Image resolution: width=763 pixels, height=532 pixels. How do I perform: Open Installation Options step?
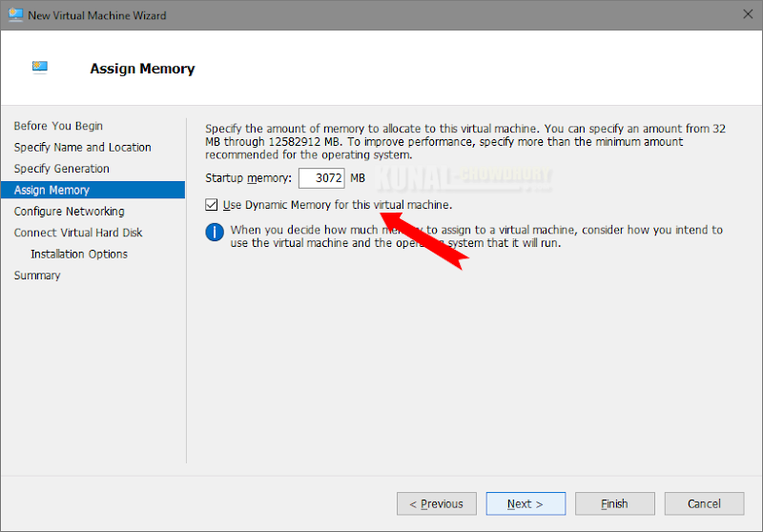[x=79, y=255]
